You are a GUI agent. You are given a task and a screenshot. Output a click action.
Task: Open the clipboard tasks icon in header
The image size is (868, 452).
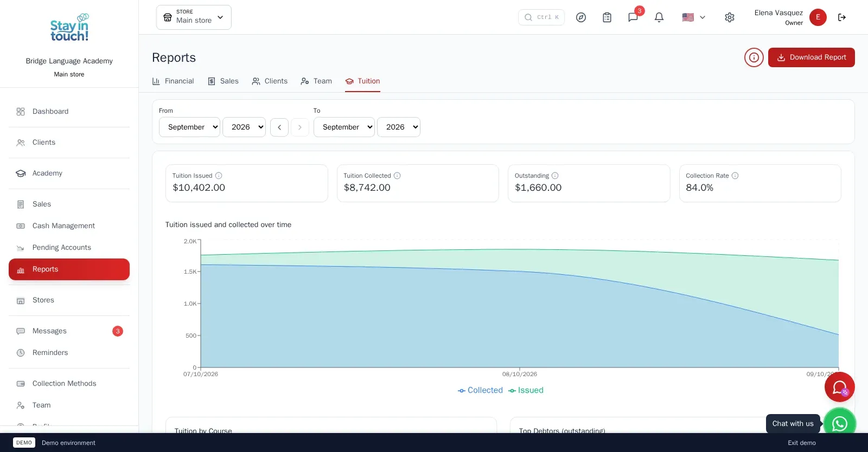[x=607, y=17]
